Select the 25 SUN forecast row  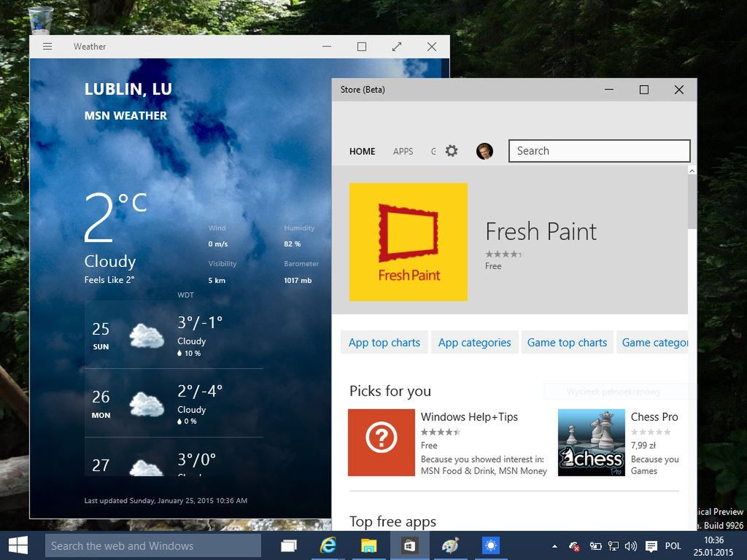tap(174, 335)
